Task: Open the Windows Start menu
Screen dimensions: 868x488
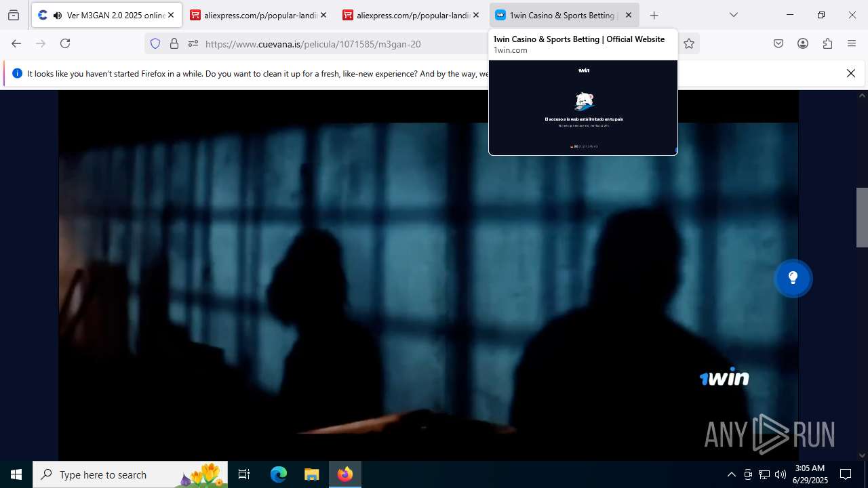Action: click(16, 474)
